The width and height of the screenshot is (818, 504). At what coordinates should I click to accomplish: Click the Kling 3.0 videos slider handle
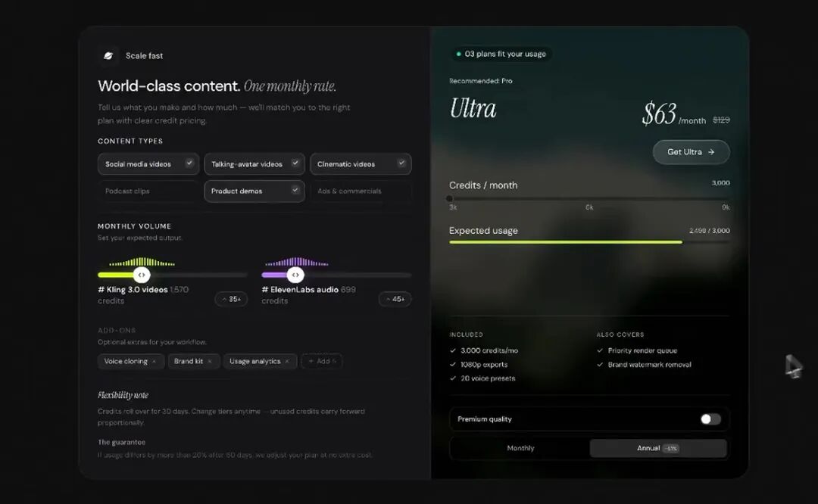pos(142,275)
